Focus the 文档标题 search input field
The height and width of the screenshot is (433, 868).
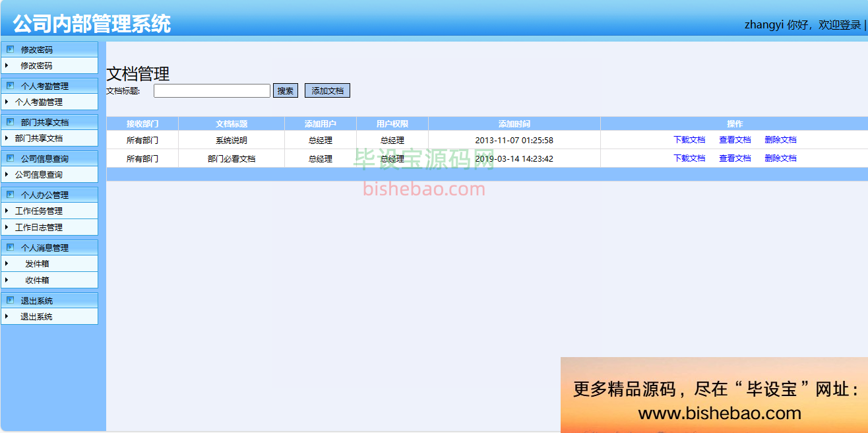tap(212, 91)
